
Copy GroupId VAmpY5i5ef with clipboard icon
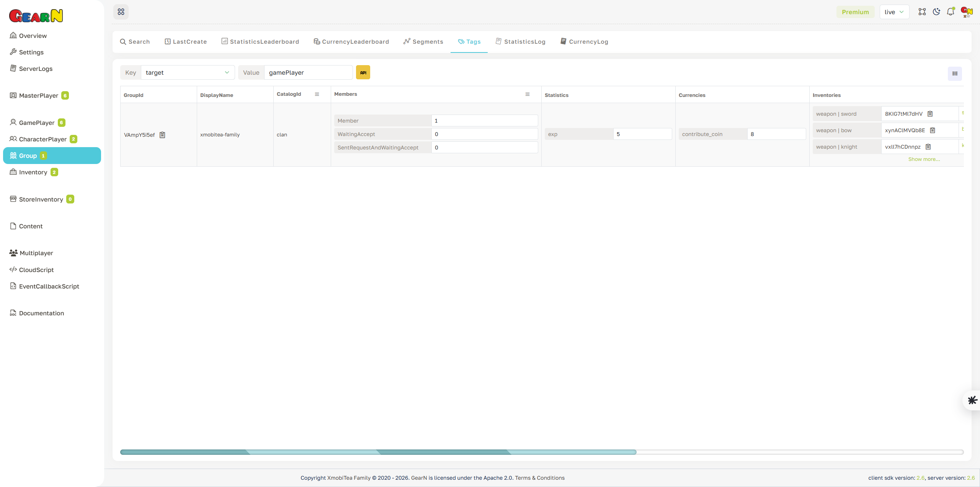pyautogui.click(x=162, y=134)
